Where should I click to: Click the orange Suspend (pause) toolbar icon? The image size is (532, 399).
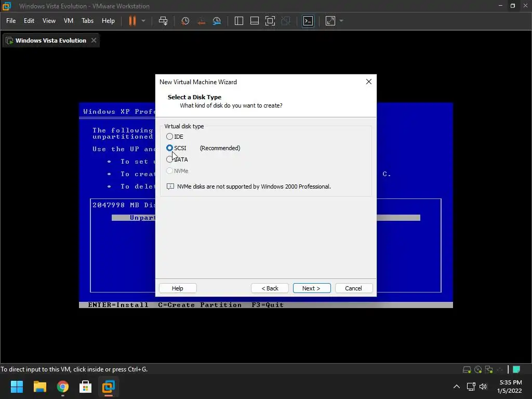tap(132, 21)
